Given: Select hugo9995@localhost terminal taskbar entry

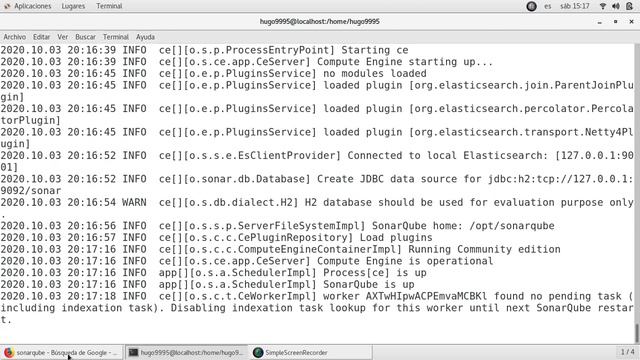Looking at the screenshot, I should tap(186, 352).
